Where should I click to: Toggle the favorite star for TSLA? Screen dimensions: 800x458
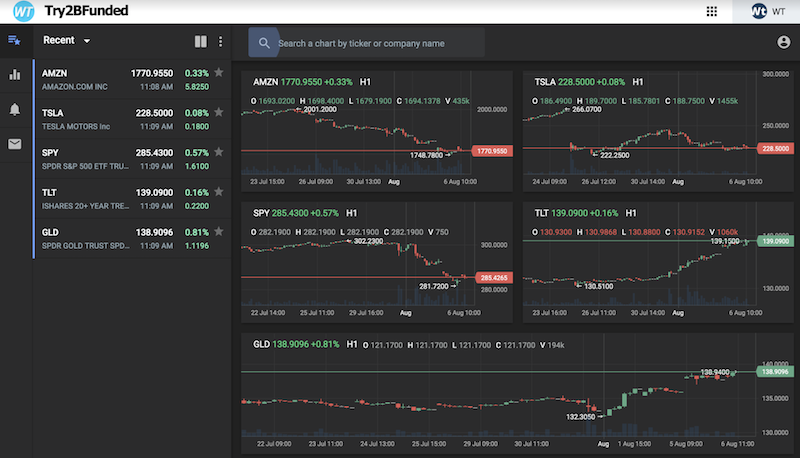[219, 112]
